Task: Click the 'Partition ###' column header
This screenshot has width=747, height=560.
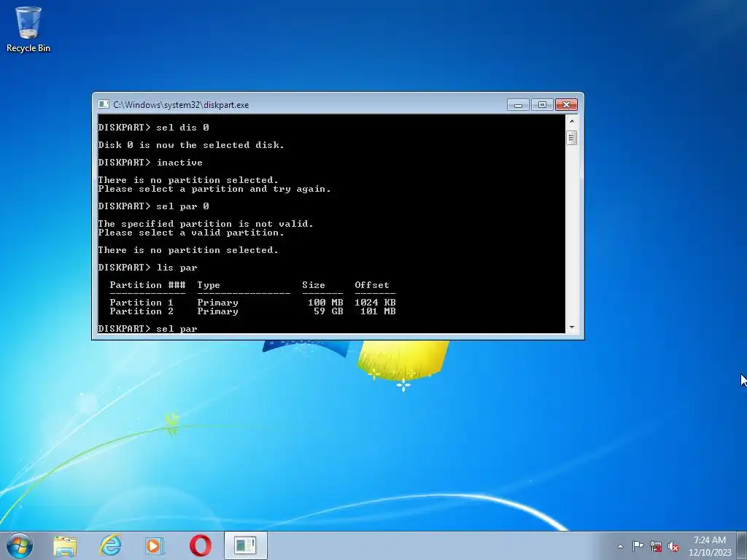Action: pos(147,285)
